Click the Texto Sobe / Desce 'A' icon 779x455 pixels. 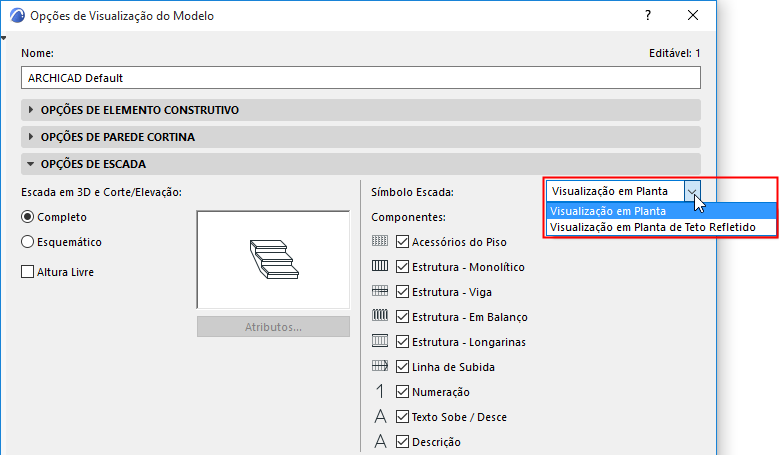380,416
